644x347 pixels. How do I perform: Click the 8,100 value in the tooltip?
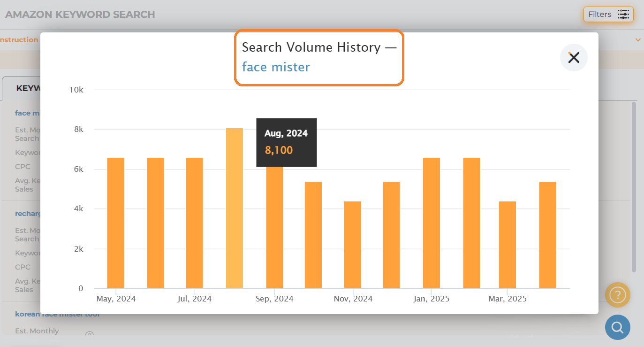pyautogui.click(x=279, y=150)
